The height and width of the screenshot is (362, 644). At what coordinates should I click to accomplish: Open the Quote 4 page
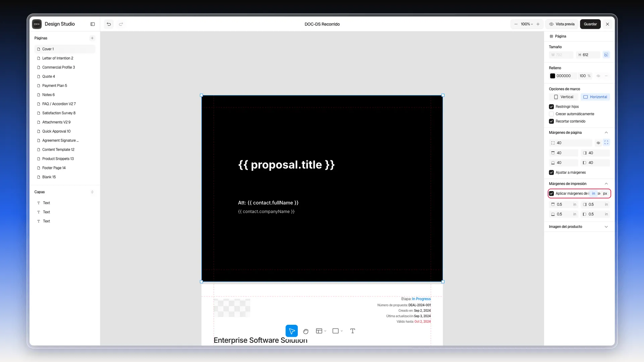click(x=65, y=76)
